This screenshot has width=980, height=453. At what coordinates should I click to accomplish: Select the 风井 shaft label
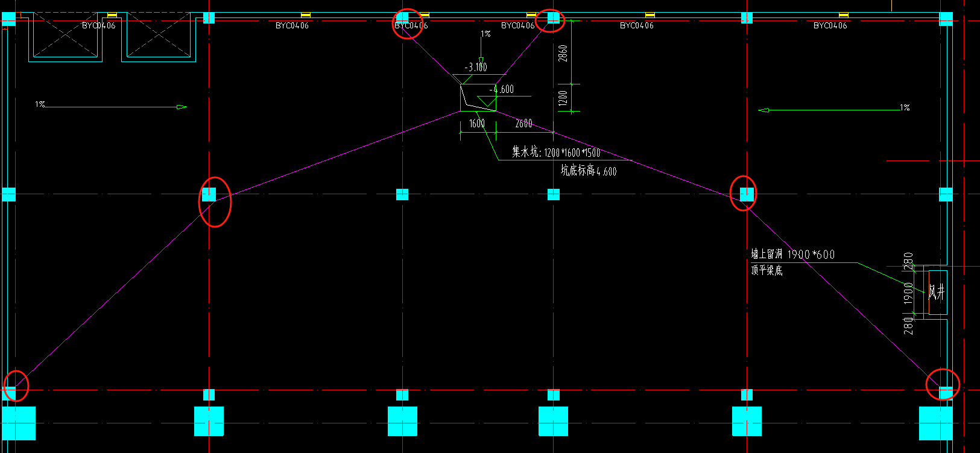[937, 293]
